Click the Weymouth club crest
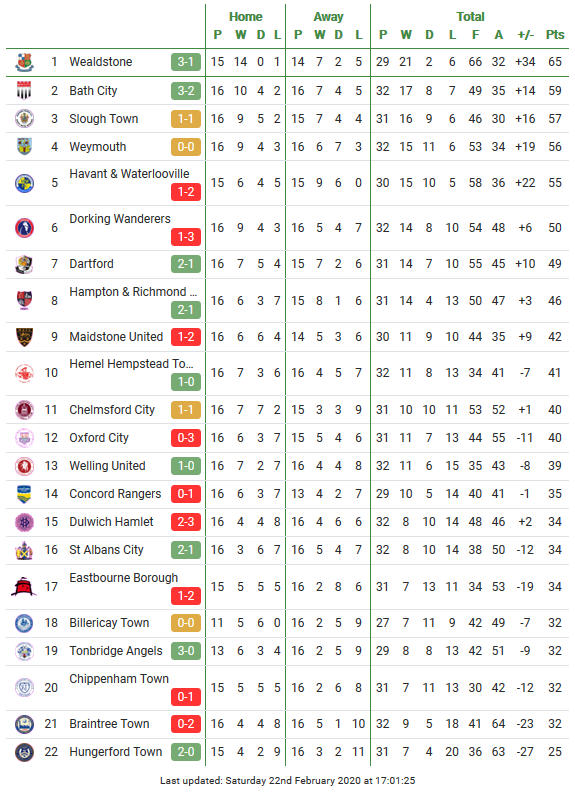Image resolution: width=575 pixels, height=797 pixels. [24, 147]
